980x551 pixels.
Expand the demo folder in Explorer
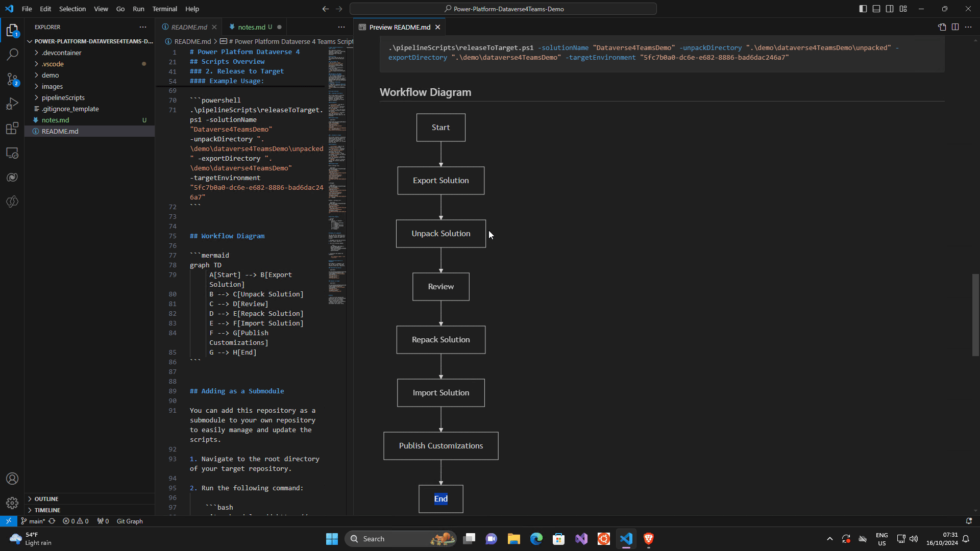(x=50, y=75)
